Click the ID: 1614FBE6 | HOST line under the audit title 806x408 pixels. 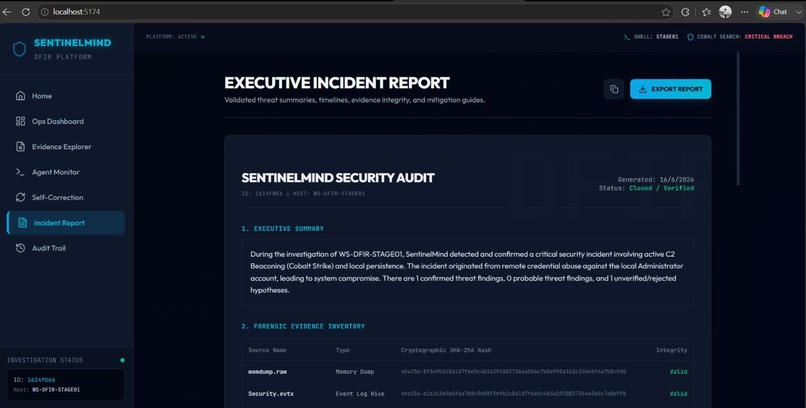[303, 194]
